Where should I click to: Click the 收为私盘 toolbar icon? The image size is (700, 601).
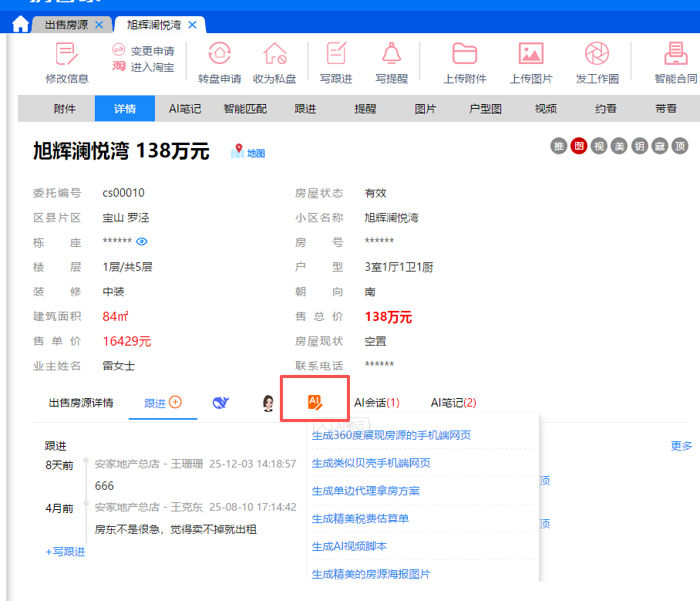pos(274,54)
